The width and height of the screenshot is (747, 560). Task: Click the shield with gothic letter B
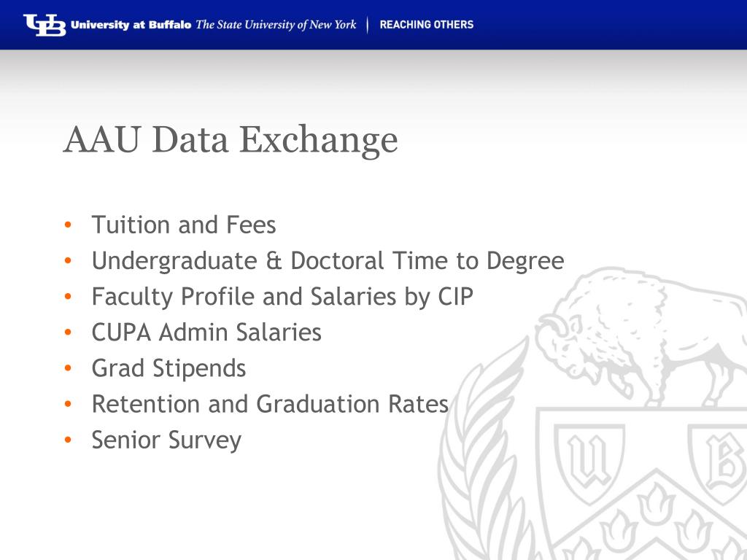(x=719, y=461)
